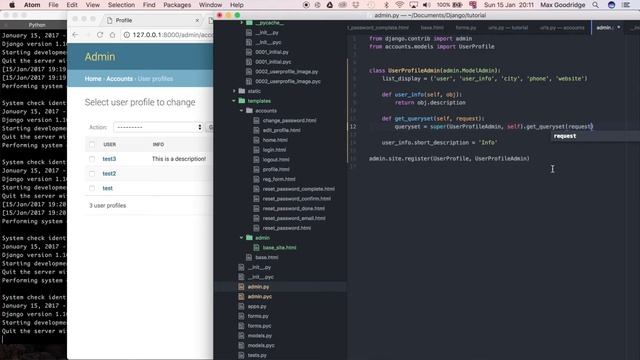Open the Edit menu

(72, 5)
